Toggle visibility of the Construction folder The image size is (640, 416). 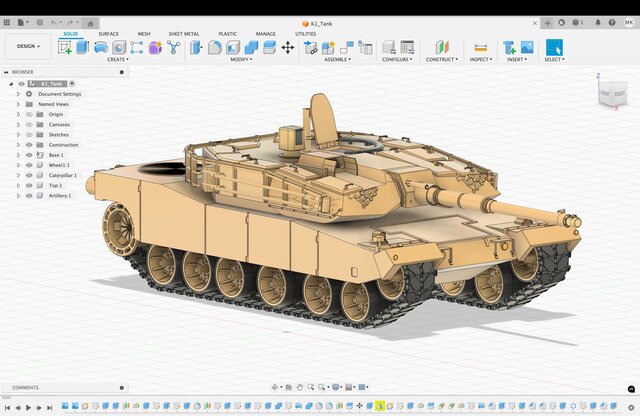pyautogui.click(x=29, y=145)
